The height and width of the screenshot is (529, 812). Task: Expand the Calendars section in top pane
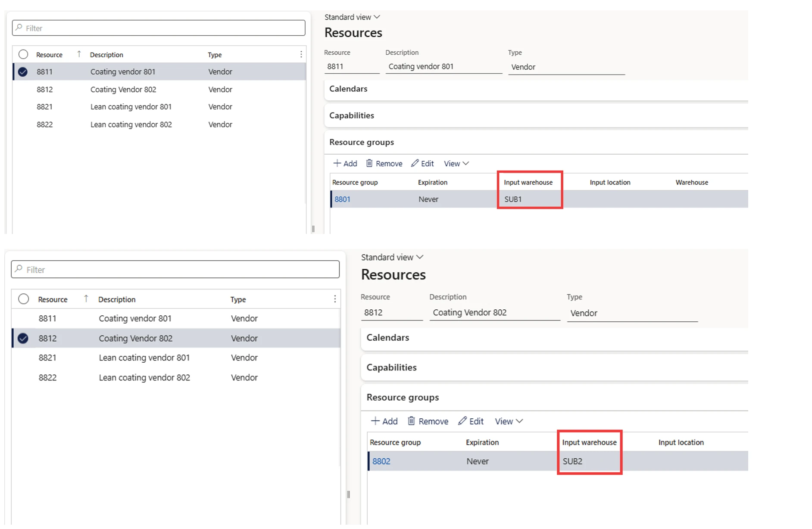348,89
